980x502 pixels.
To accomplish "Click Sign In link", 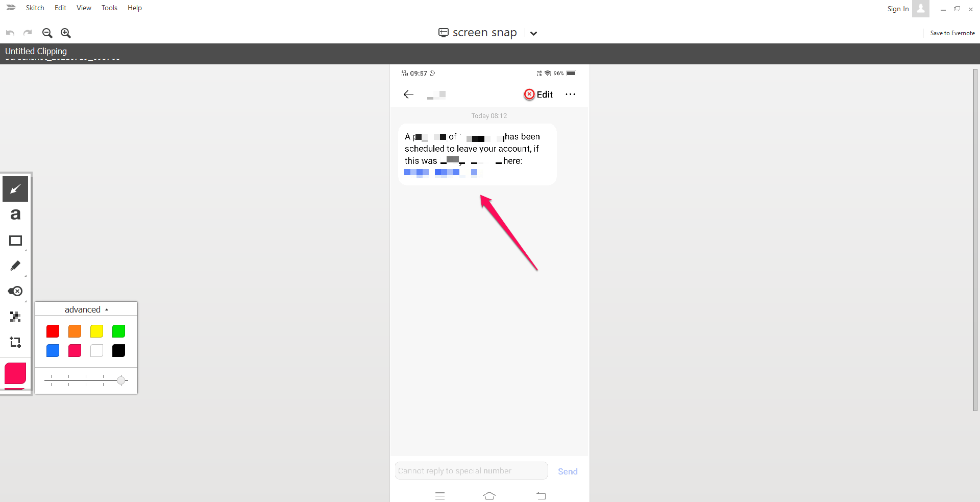I will click(x=898, y=9).
